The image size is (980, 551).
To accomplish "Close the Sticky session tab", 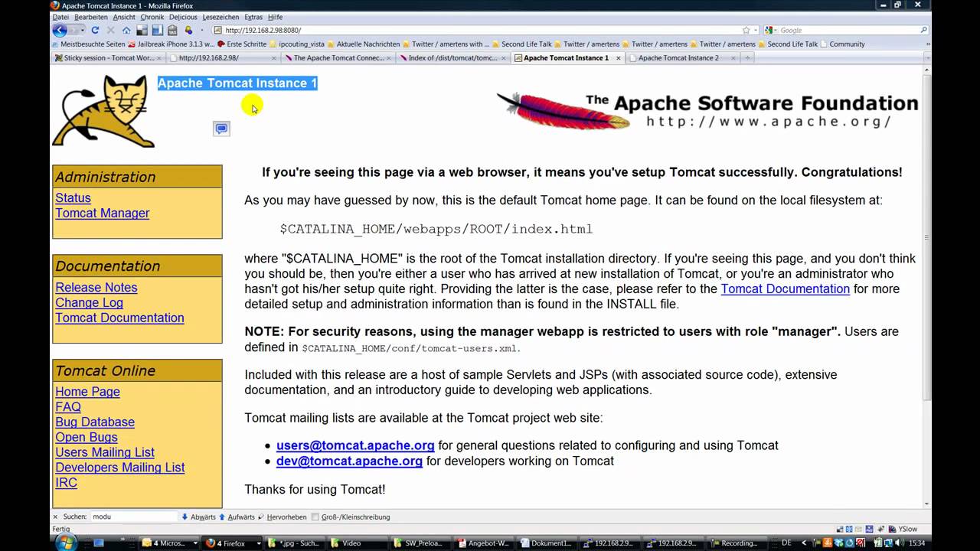I will (160, 58).
